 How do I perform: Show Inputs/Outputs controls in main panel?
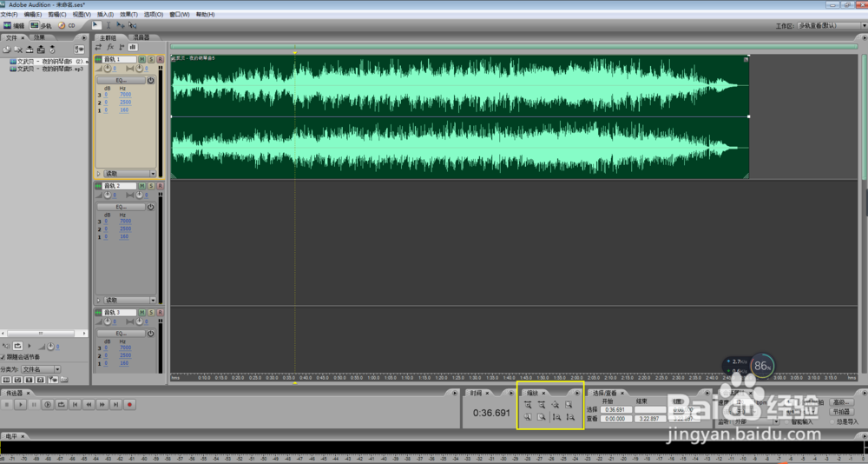tap(99, 47)
